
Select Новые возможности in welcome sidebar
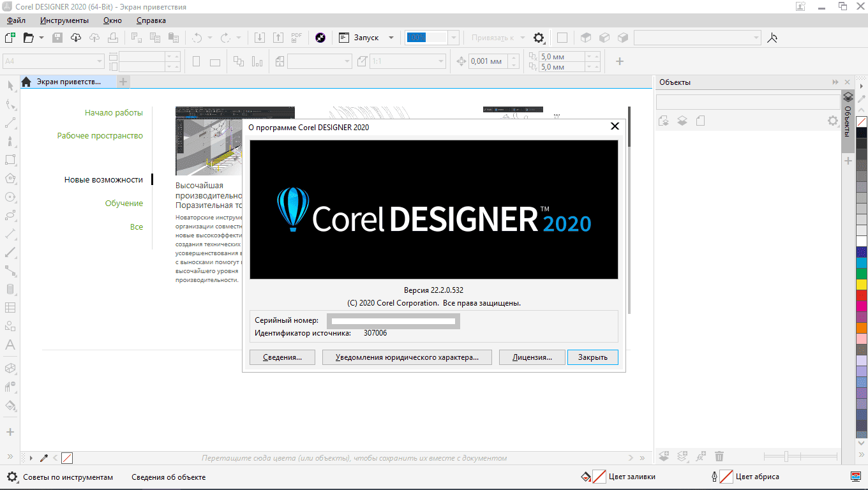103,179
